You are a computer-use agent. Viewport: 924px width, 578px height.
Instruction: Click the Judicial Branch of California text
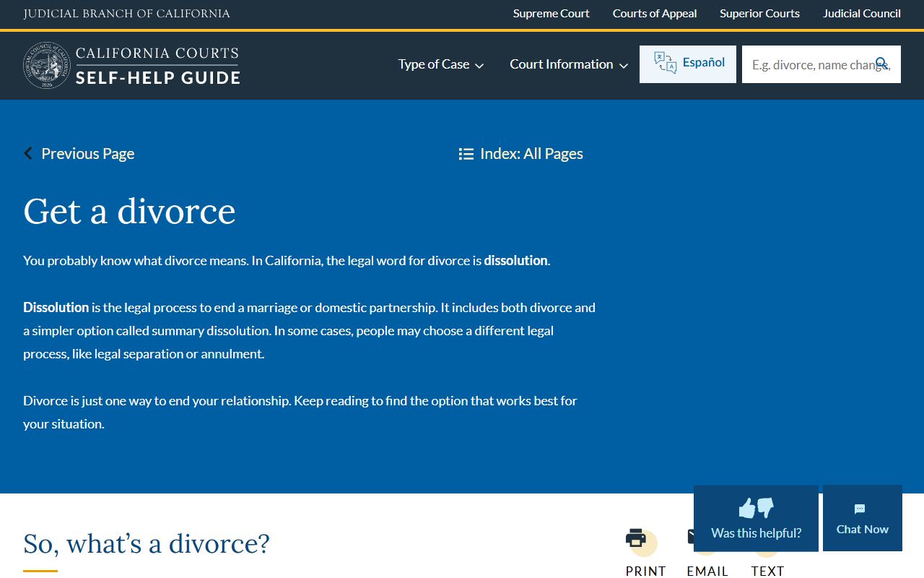[x=127, y=14]
